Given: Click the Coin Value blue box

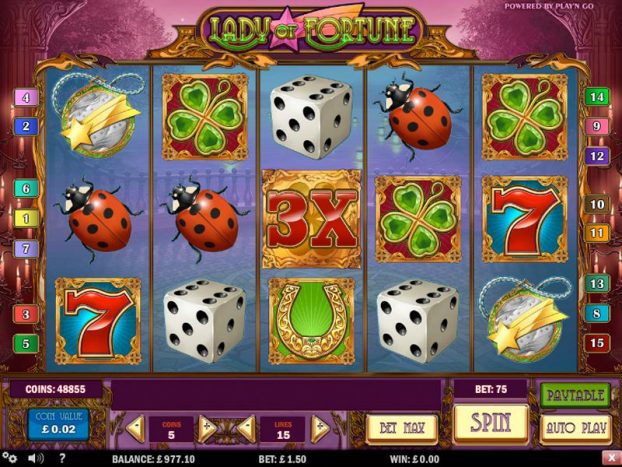Looking at the screenshot, I should pyautogui.click(x=58, y=424).
